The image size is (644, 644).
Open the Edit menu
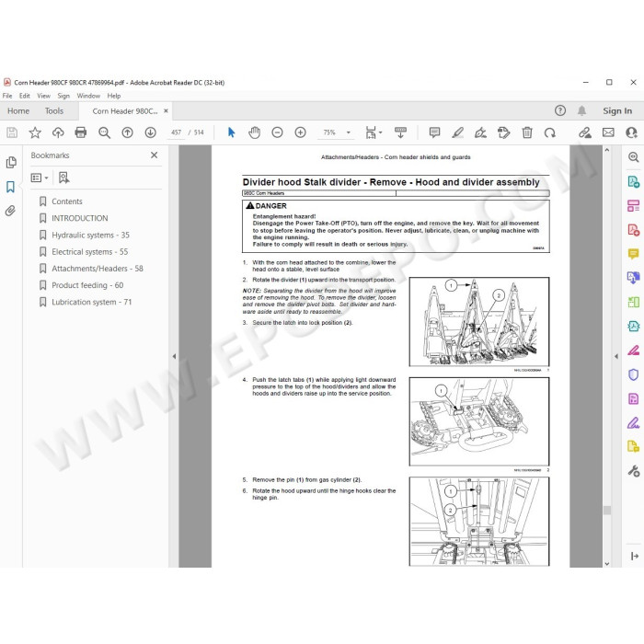point(25,96)
